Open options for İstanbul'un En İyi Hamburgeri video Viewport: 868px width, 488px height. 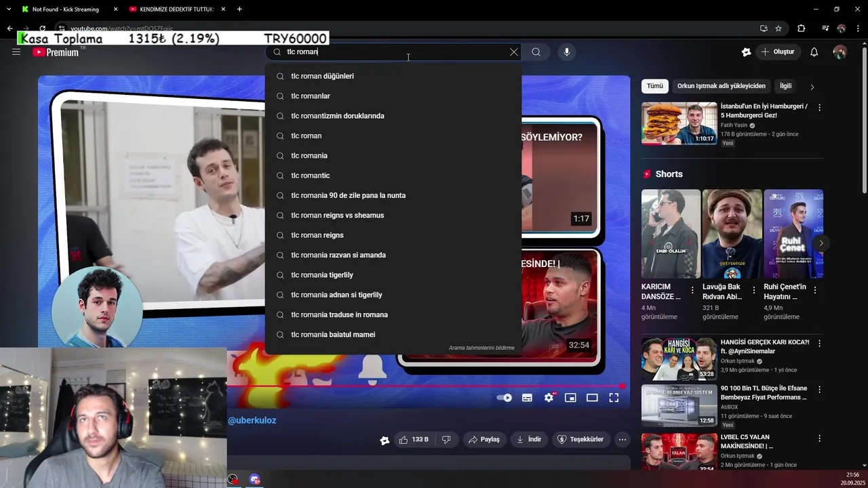819,108
